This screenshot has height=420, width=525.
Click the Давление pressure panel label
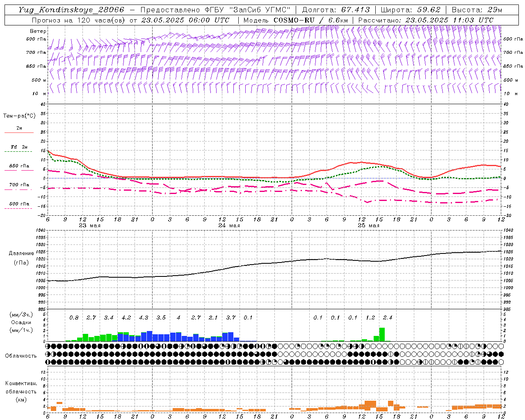[x=21, y=253]
